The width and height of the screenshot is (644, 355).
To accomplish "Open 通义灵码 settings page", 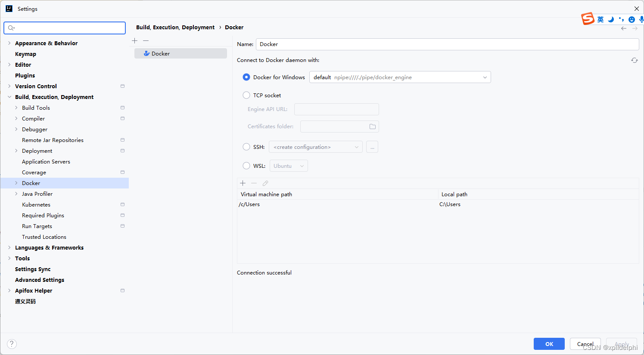I will (x=25, y=301).
